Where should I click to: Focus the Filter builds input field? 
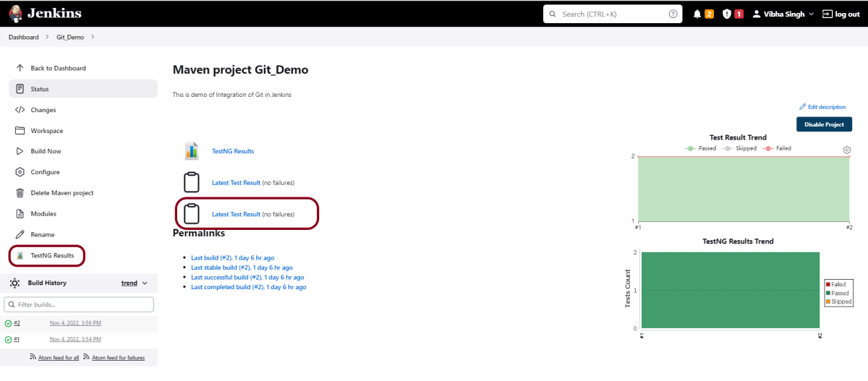[x=79, y=304]
